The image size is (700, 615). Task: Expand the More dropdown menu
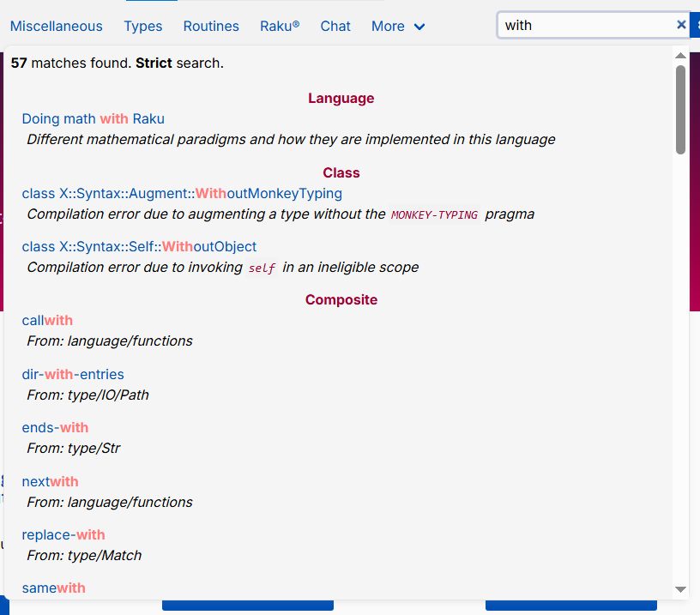point(398,26)
